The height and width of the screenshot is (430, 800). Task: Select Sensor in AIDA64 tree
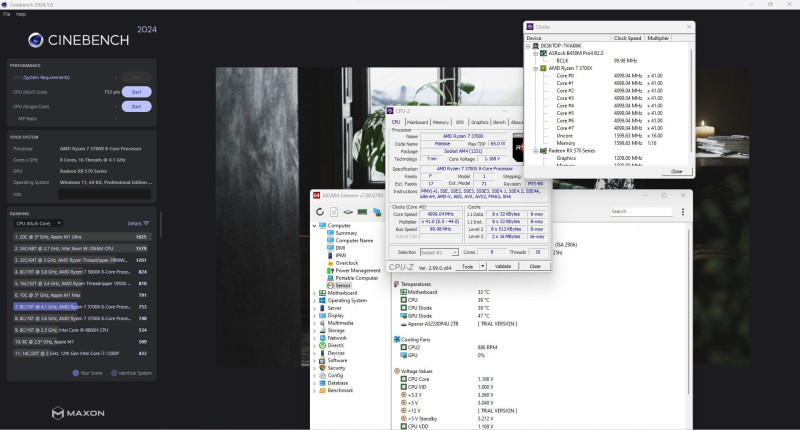pos(343,286)
